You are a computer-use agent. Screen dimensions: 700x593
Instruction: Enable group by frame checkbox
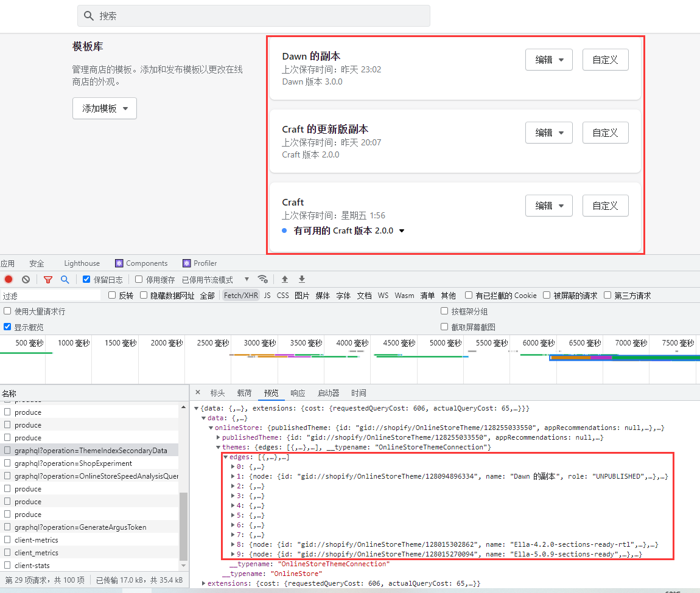[x=444, y=311]
